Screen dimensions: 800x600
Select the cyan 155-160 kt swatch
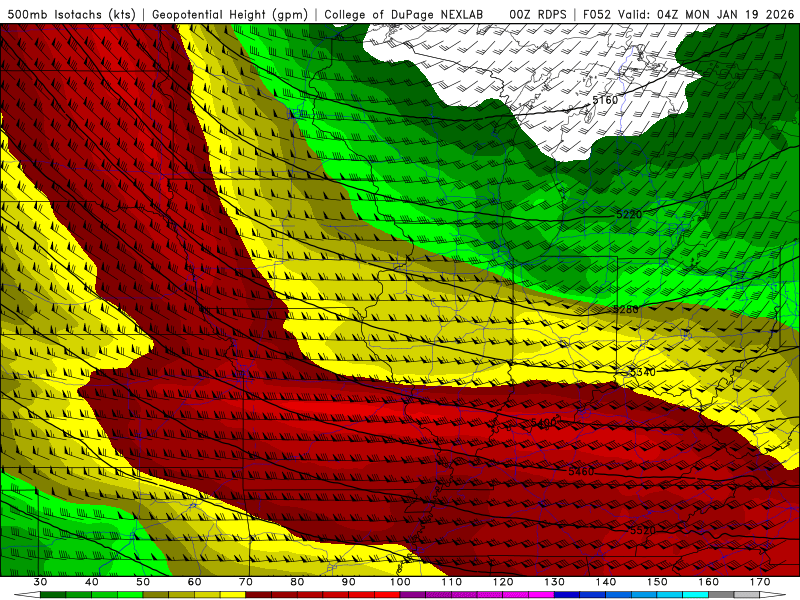[696, 595]
